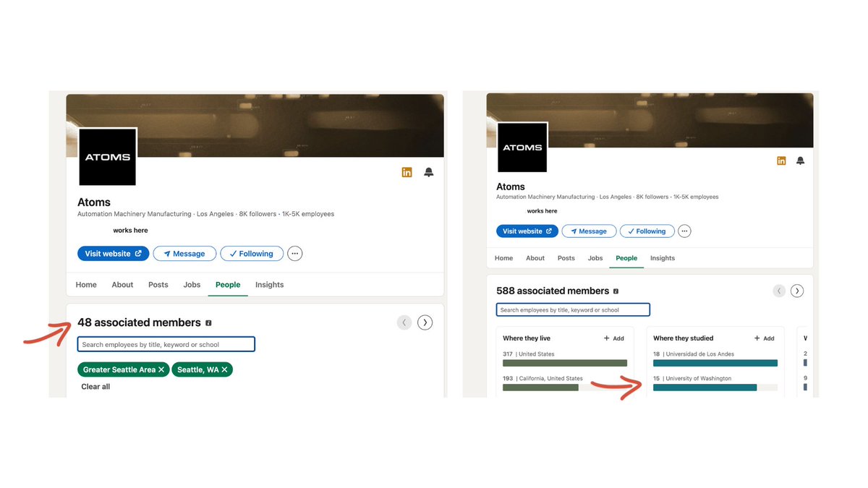Click previous arrow in right screenshot
This screenshot has height=488, width=868.
[x=779, y=291]
